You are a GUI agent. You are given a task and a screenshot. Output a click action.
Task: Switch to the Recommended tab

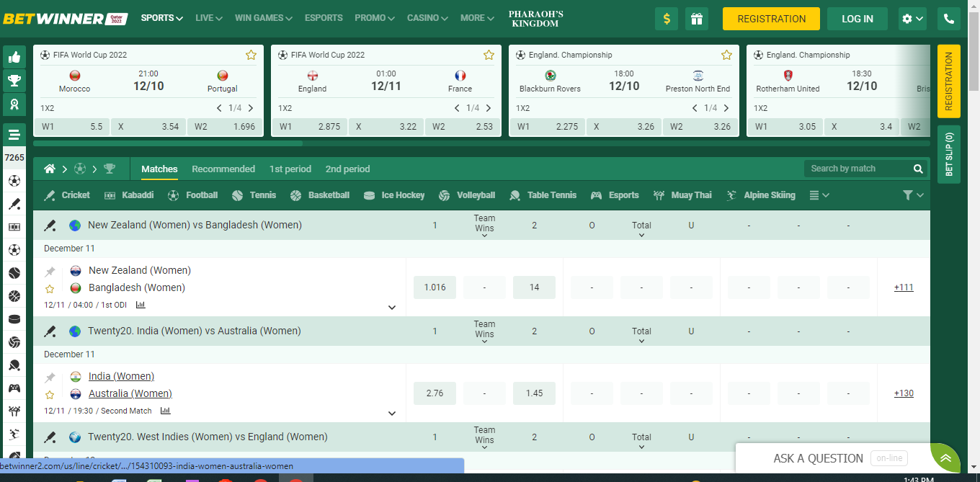(x=223, y=169)
